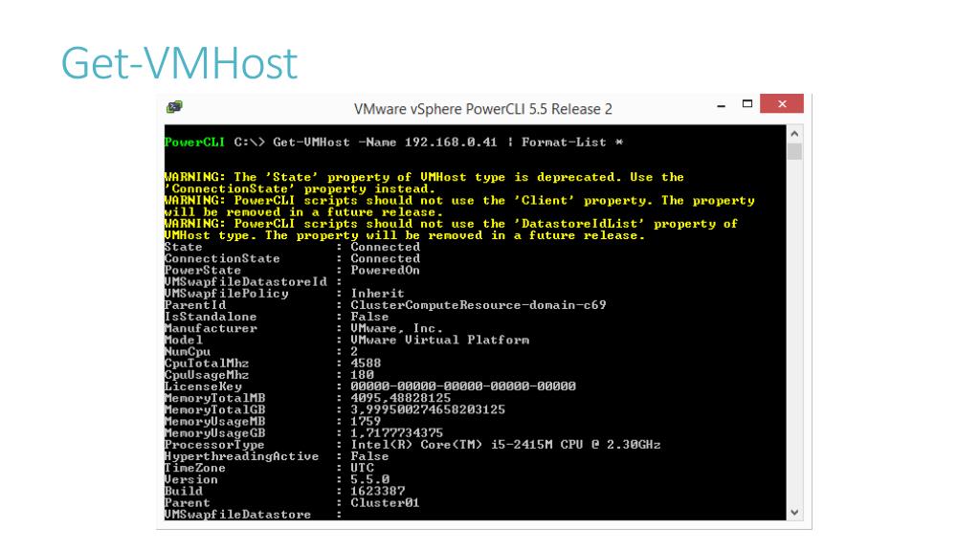Click the PowerCLI window icon in title bar
This screenshot has width=980, height=551.
(x=174, y=107)
